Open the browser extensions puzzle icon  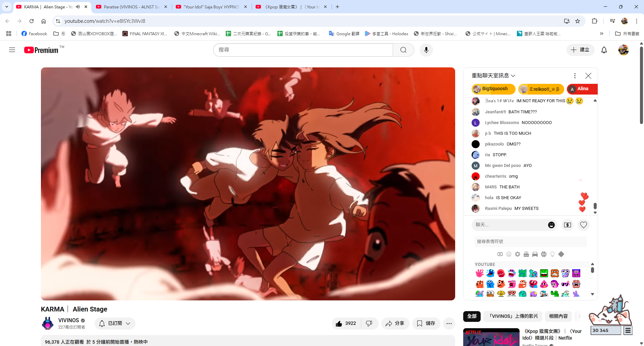click(x=594, y=21)
